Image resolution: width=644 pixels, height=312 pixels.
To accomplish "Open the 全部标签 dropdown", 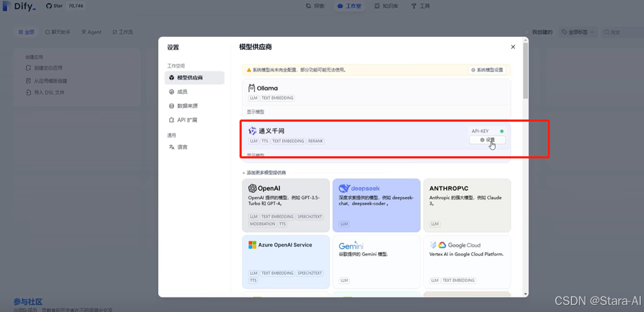I will (578, 32).
